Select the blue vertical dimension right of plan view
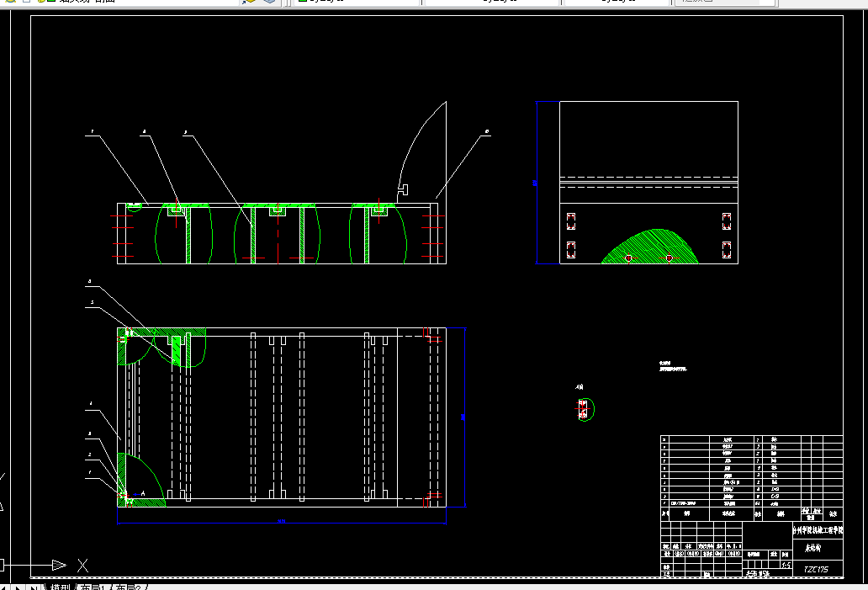 (x=464, y=417)
